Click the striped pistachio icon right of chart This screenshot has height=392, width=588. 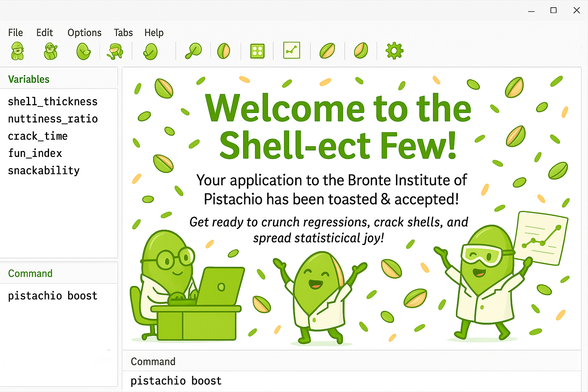(327, 51)
